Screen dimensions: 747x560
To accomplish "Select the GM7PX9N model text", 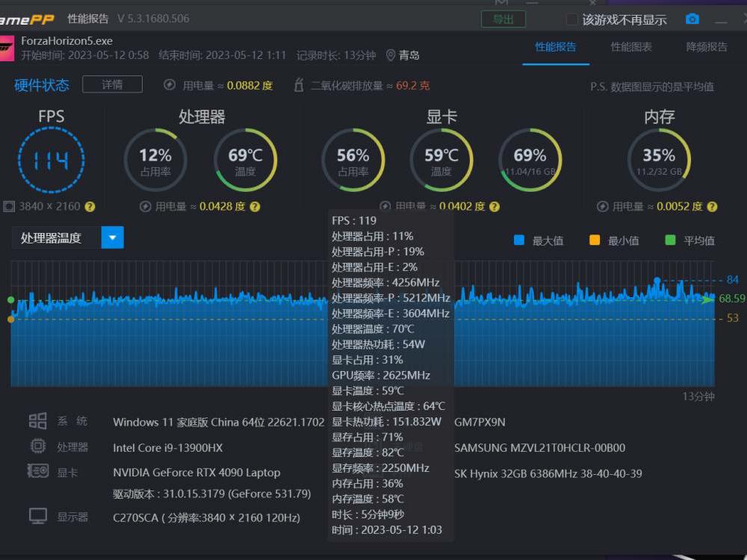I will point(480,423).
